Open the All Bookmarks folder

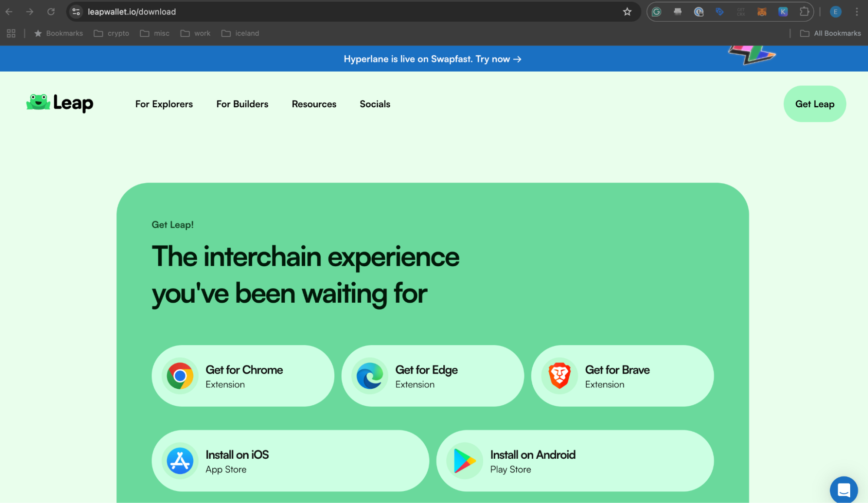point(830,33)
